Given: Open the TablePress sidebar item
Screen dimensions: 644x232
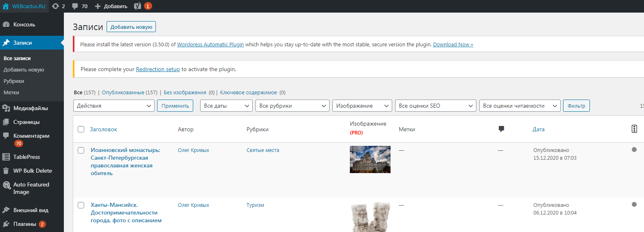Looking at the screenshot, I should [x=26, y=157].
